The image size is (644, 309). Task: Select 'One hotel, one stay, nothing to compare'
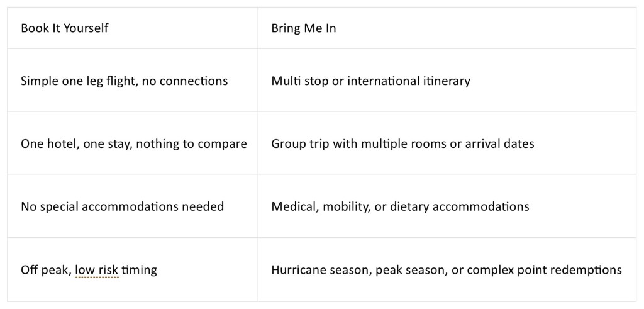pyautogui.click(x=134, y=144)
